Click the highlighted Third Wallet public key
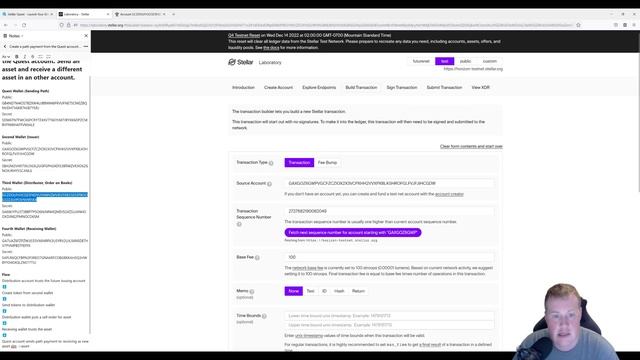 click(45, 197)
